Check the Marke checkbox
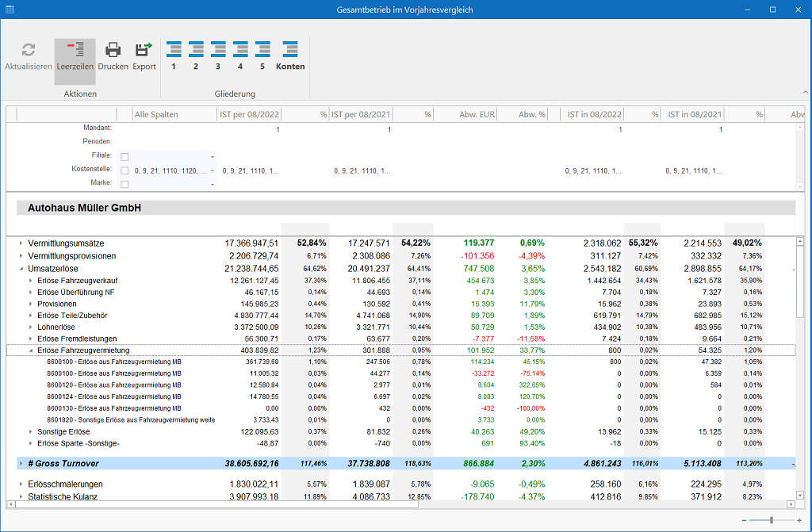Screen dimensions: 812x532 124,184
